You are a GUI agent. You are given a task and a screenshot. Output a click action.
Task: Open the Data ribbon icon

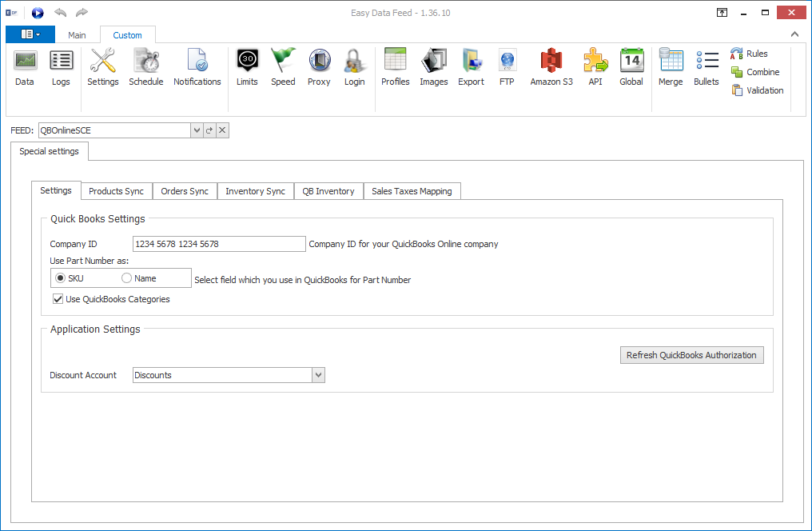[24, 67]
